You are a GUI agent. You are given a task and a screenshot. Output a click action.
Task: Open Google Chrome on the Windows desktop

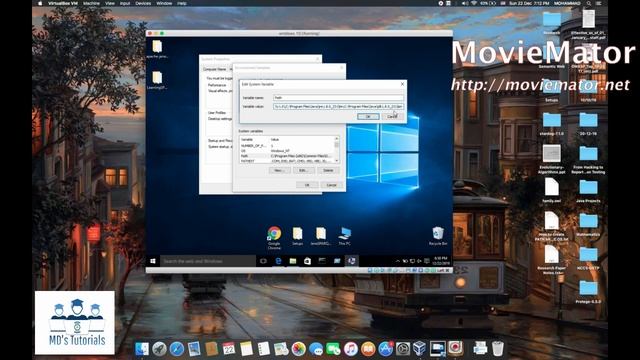274,238
